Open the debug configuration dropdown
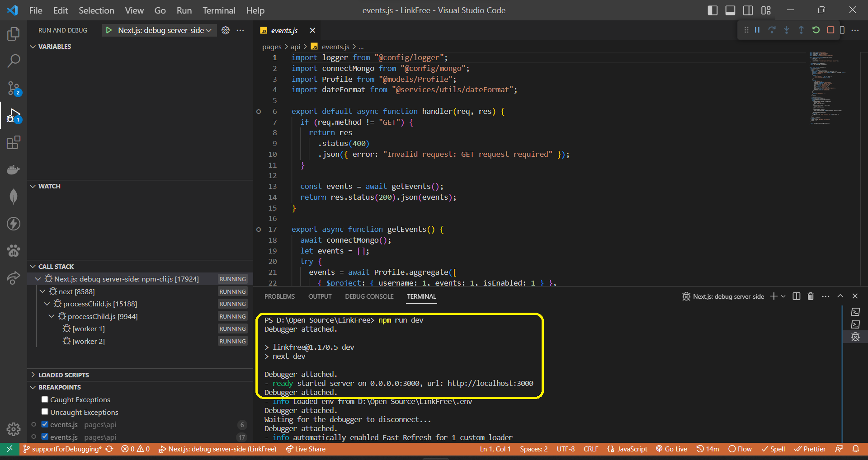 tap(165, 30)
